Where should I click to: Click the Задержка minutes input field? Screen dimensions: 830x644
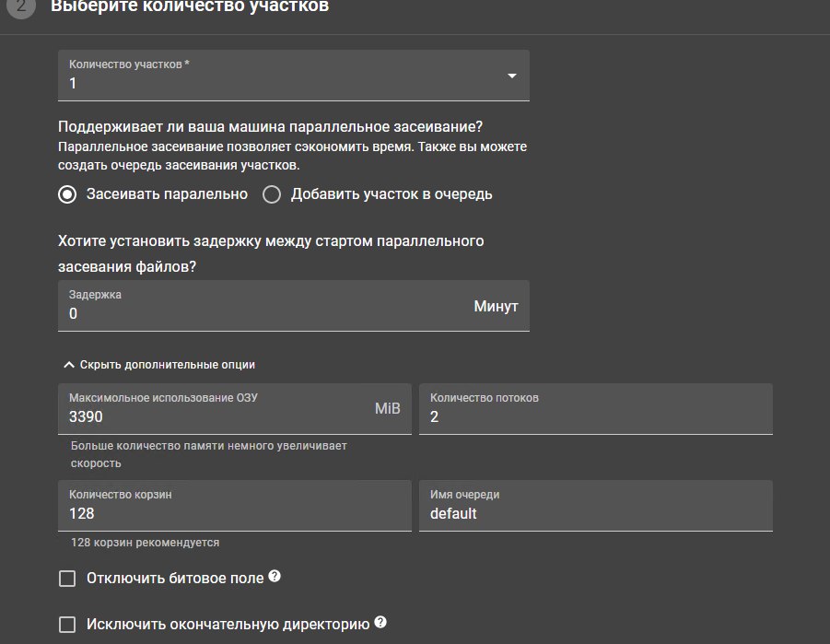point(258,314)
